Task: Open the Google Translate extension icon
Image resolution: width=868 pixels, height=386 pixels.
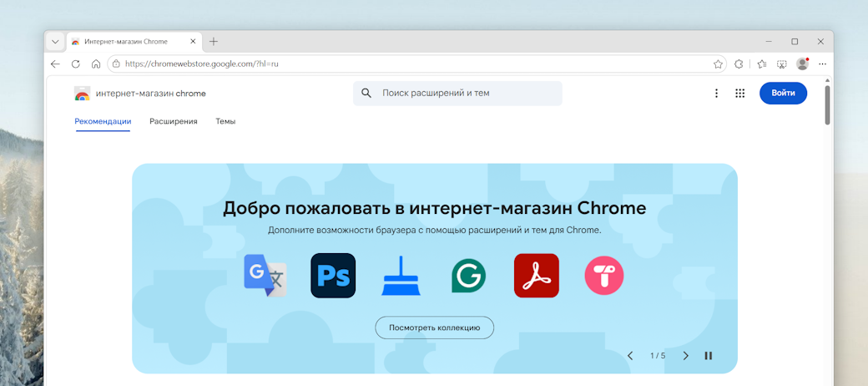Action: 265,276
